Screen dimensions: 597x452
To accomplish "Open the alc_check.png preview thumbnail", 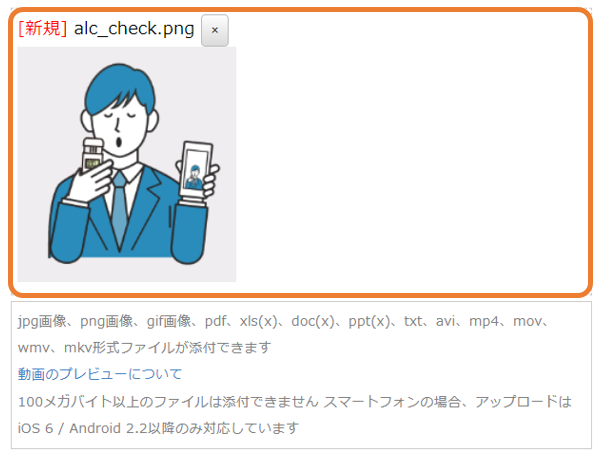I will (x=127, y=164).
